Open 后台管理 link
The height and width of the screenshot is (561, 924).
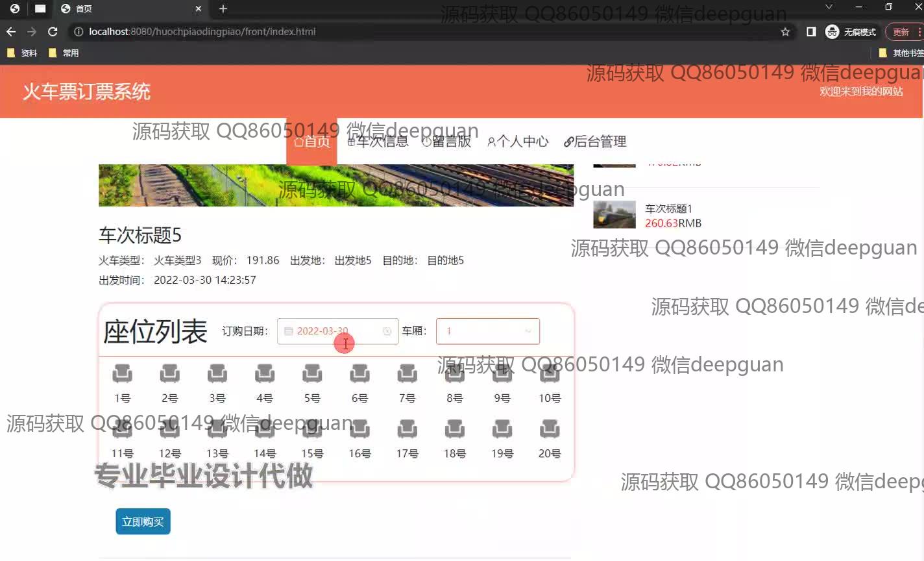(595, 142)
